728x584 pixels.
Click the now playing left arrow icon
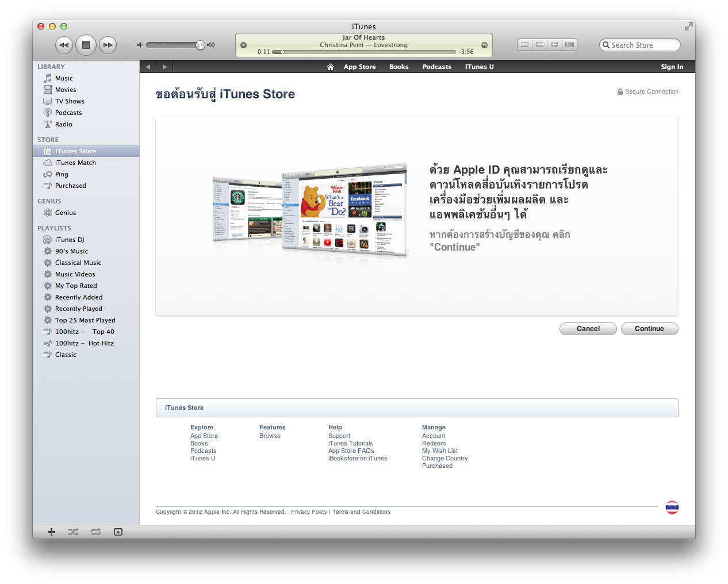tap(243, 45)
